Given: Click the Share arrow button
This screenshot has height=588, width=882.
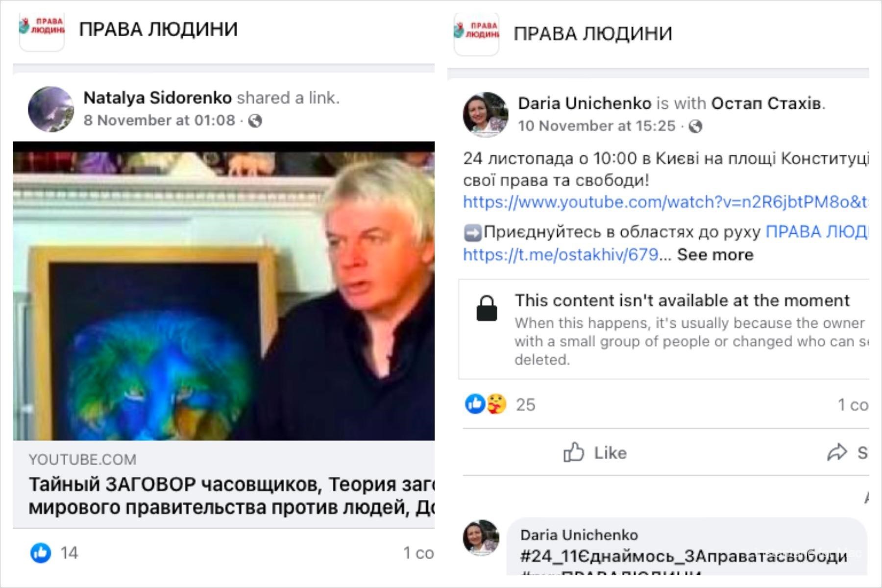Looking at the screenshot, I should [848, 452].
